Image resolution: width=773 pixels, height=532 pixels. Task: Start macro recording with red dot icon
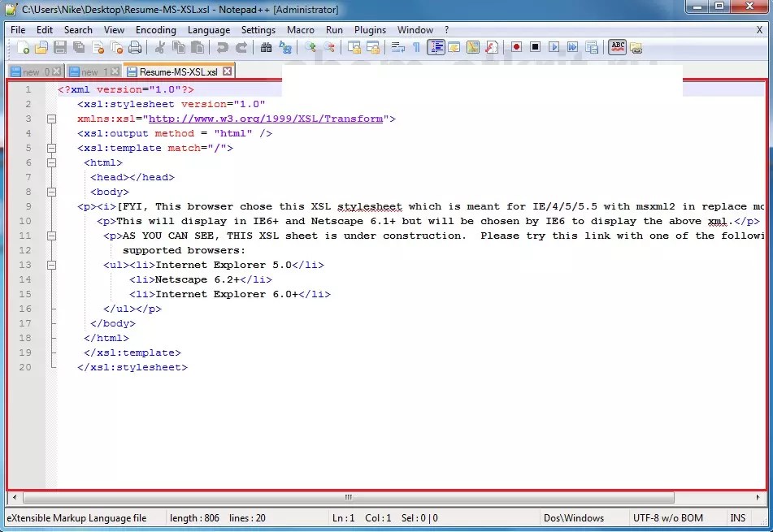pos(516,47)
